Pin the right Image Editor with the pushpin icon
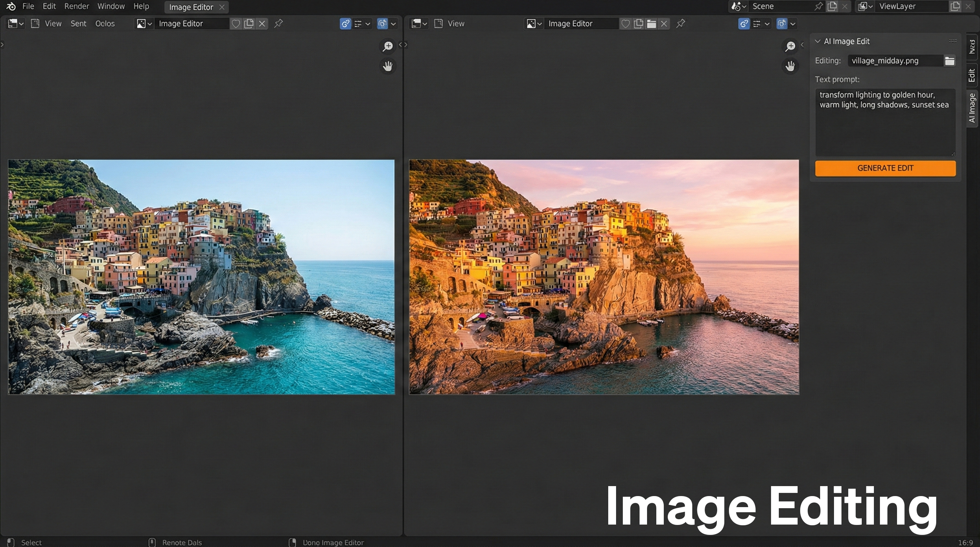This screenshot has height=547, width=980. point(681,24)
